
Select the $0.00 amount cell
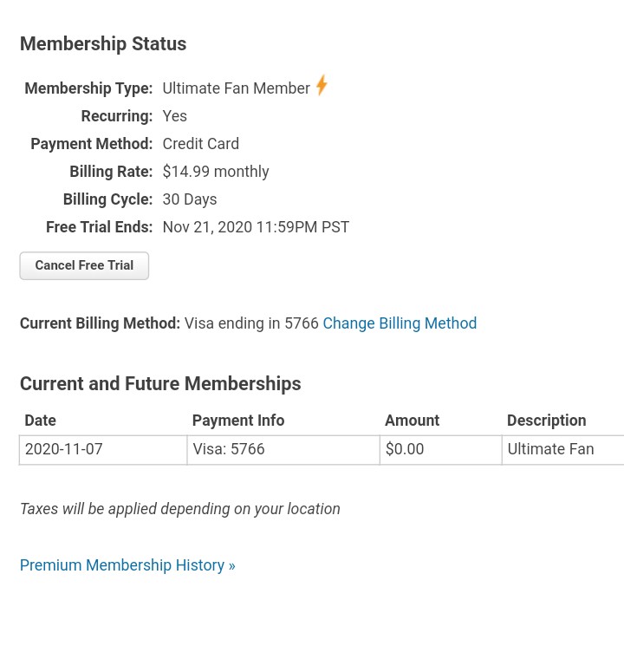tap(440, 449)
